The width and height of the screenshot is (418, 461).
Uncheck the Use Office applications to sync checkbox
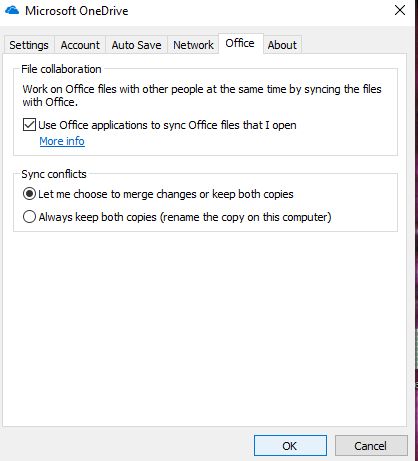point(29,125)
